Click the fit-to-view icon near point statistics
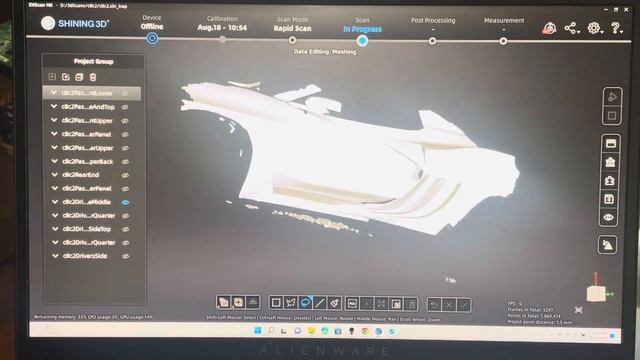The width and height of the screenshot is (640, 360). coord(578,310)
